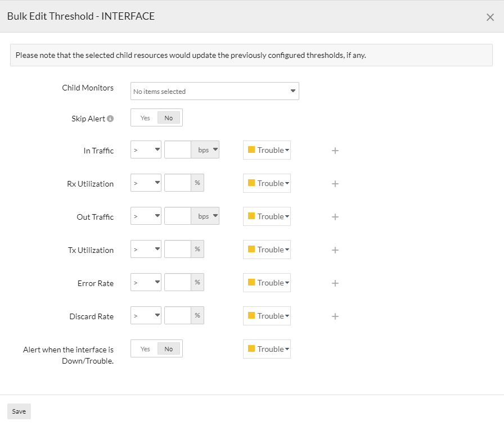Focus the Discard Rate value field

[178, 315]
